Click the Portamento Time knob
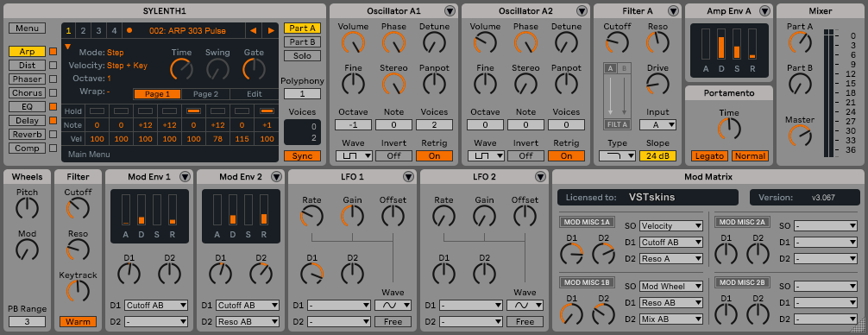This screenshot has width=868, height=335. (x=729, y=129)
